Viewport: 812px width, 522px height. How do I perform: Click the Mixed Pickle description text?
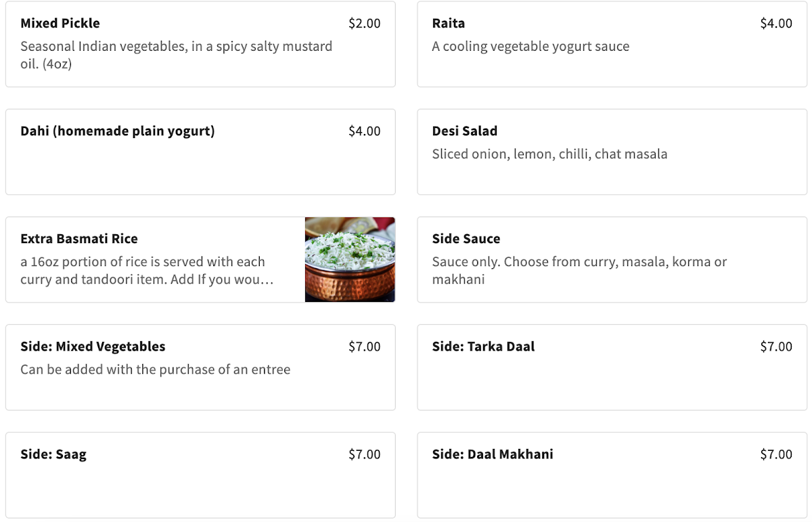click(x=177, y=56)
